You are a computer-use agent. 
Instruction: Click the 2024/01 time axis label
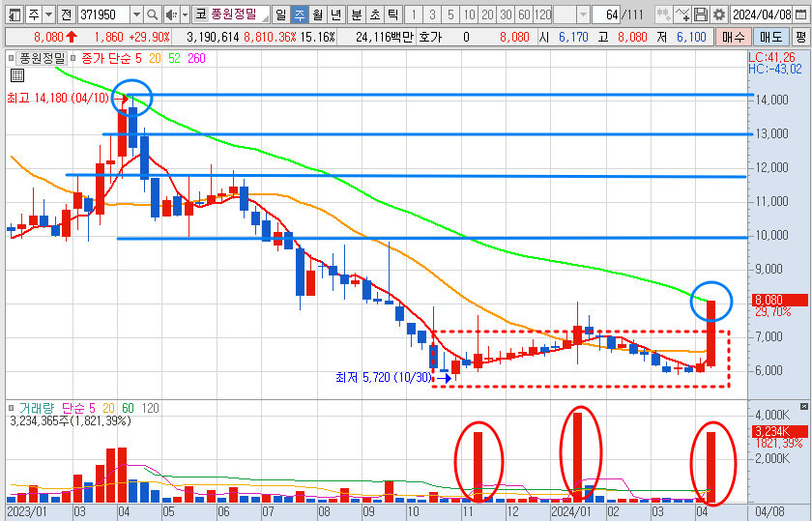tap(571, 512)
